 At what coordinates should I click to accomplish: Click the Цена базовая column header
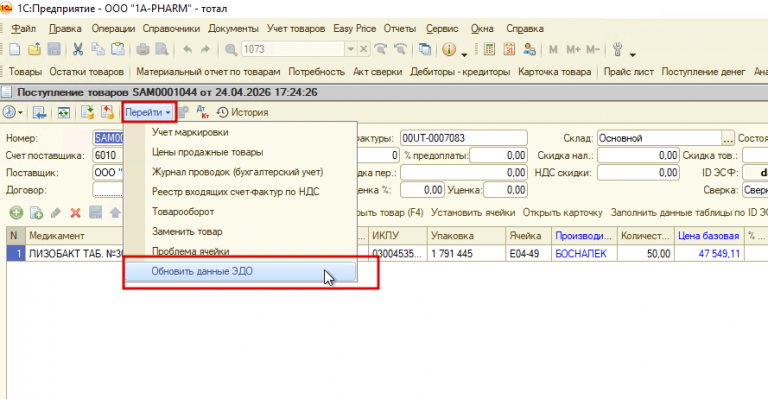coord(709,236)
